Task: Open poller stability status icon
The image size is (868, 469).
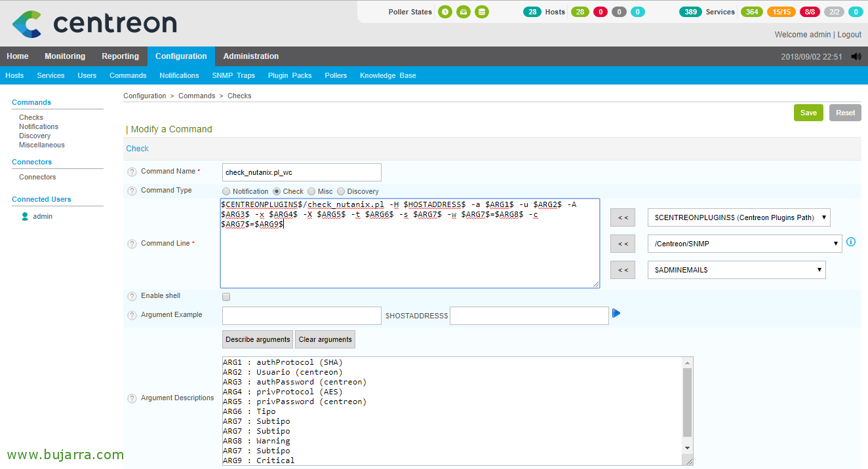Action: point(464,12)
